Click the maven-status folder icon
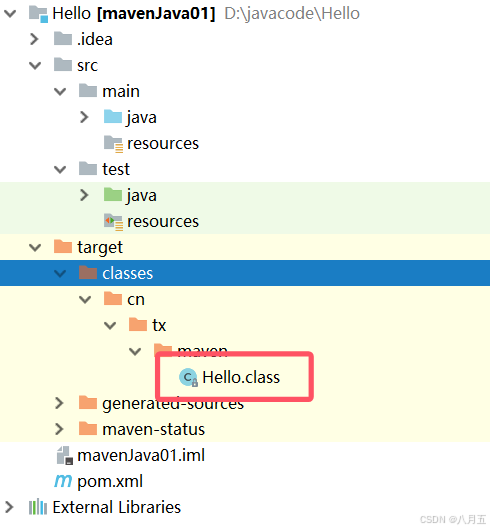490x531 pixels. (x=88, y=428)
